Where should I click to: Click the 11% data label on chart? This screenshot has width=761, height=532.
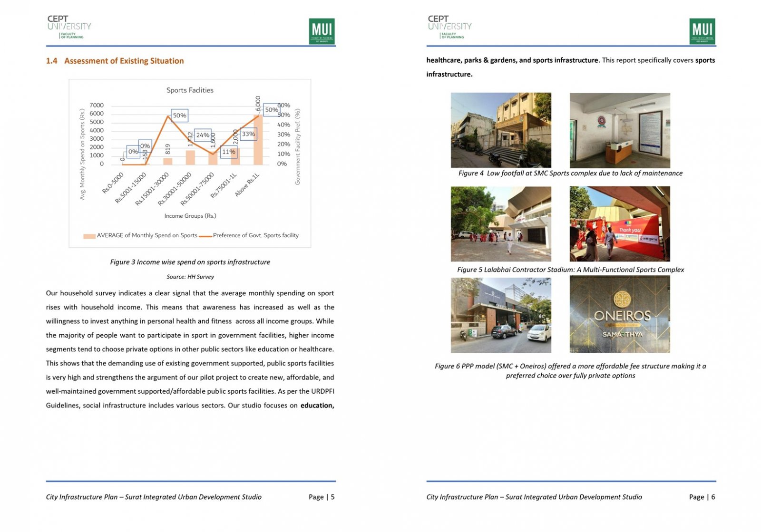coord(229,152)
